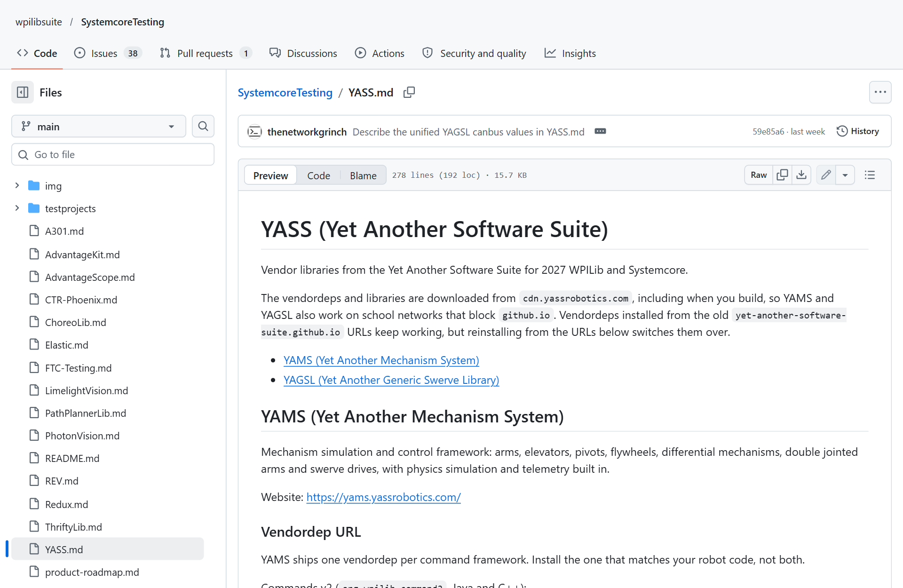Viewport: 903px width, 588px height.
Task: Click the testprojects folder icon
Action: (34, 208)
